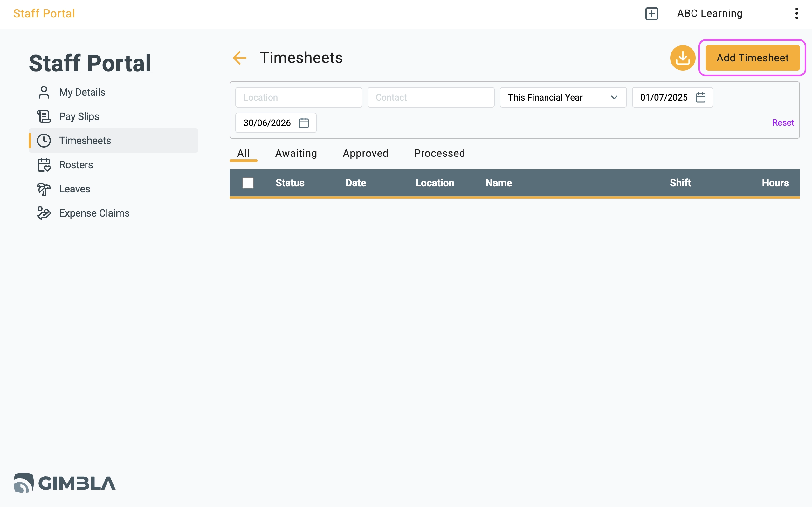
Task: Click the 30/06/2026 end date field
Action: pyautogui.click(x=275, y=123)
